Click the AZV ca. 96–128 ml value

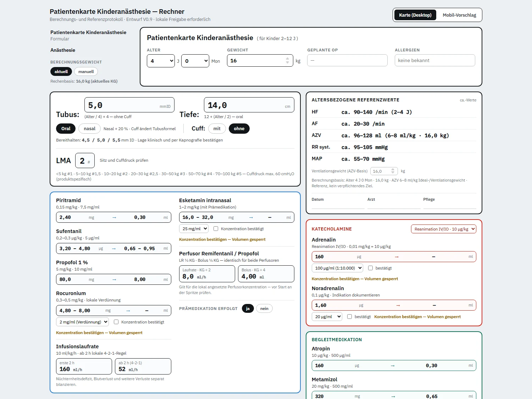(395, 135)
